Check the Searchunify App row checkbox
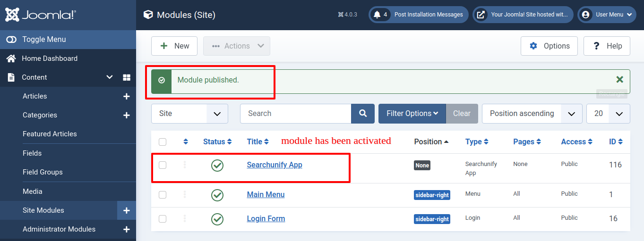This screenshot has width=644, height=241. point(163,165)
